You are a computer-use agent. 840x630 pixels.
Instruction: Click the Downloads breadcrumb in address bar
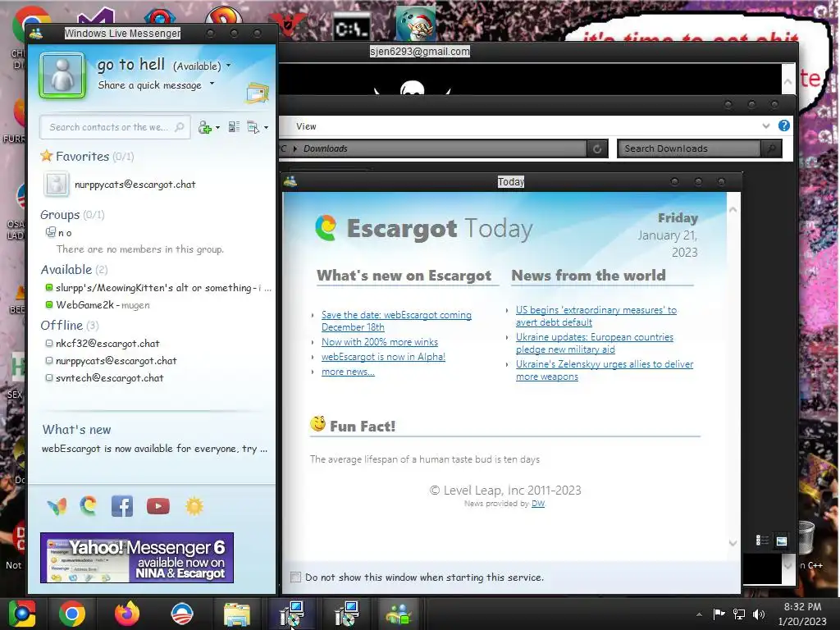coord(325,149)
